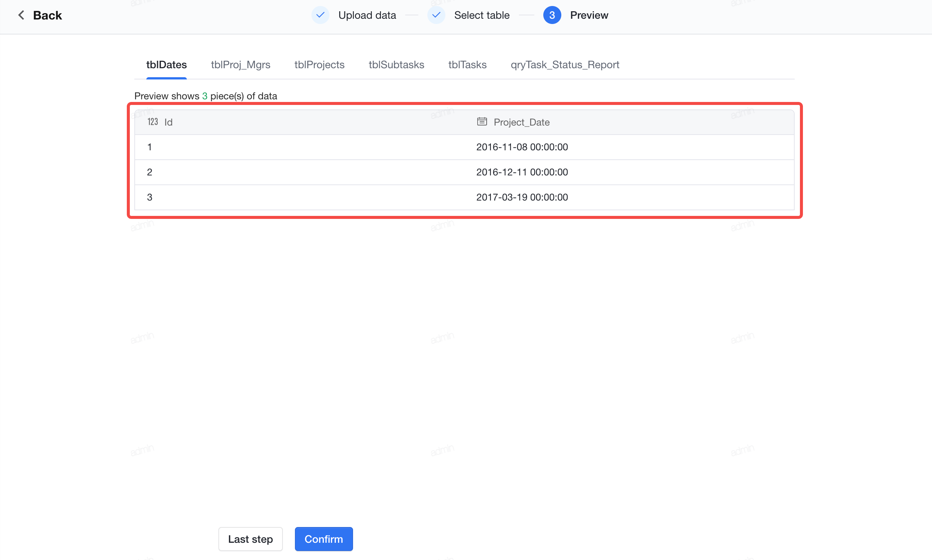Viewport: 932px width, 560px height.
Task: Open the tblProjects tab
Action: point(319,65)
